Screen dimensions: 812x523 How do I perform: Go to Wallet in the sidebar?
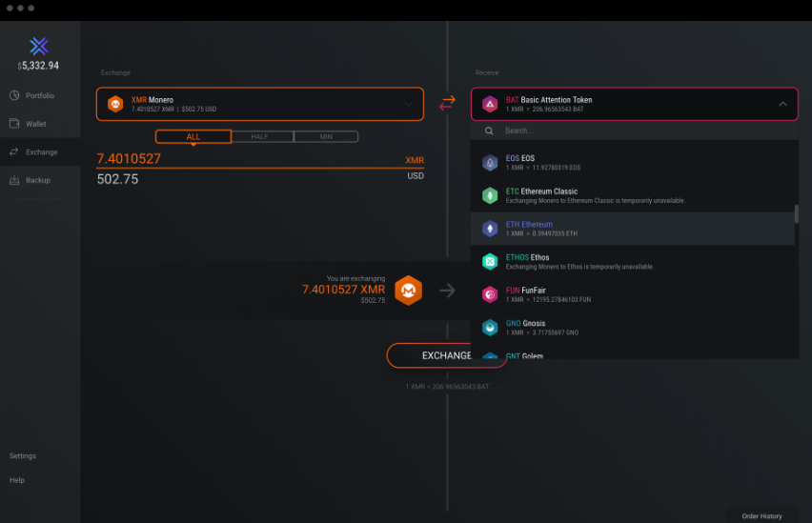[x=40, y=124]
